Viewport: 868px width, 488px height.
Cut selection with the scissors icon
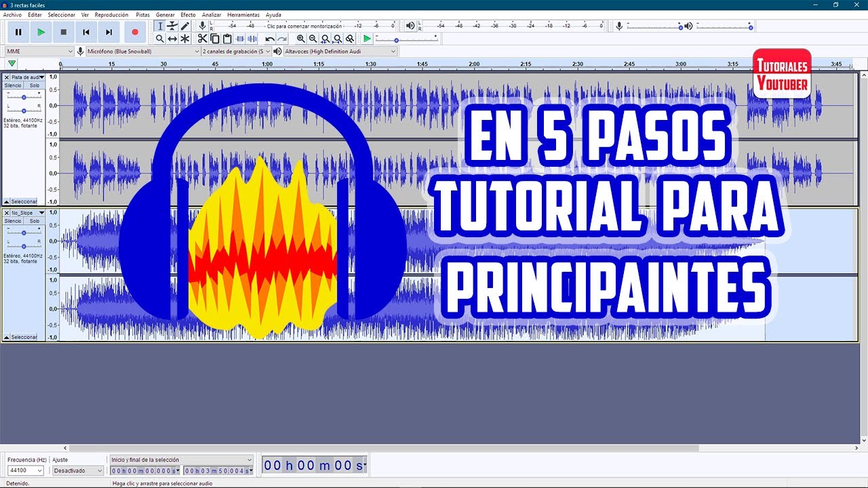tap(203, 39)
